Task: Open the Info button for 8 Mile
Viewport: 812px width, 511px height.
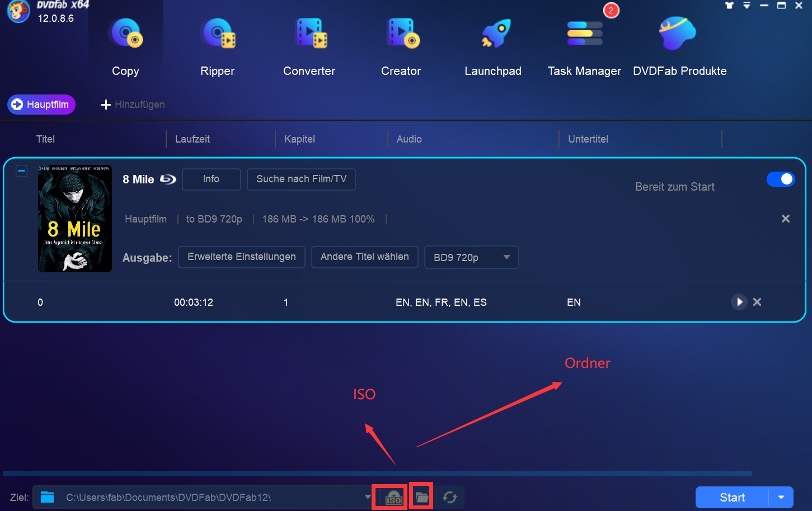Action: [211, 179]
